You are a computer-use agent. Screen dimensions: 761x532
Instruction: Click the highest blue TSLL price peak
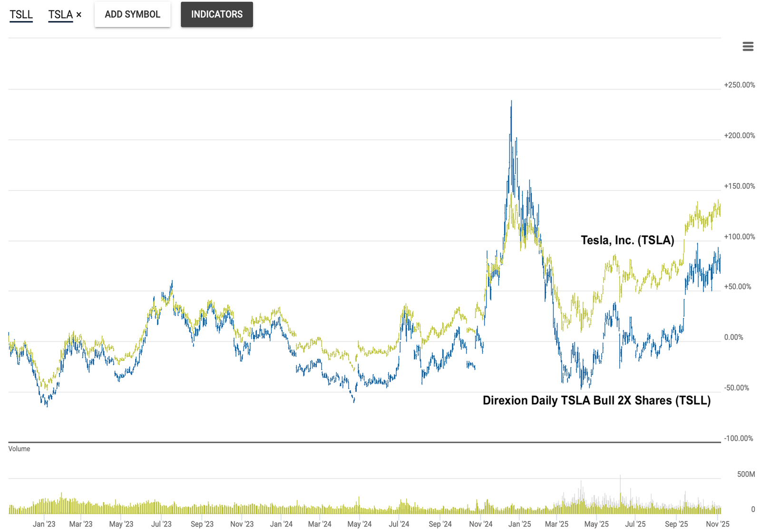[x=511, y=102]
